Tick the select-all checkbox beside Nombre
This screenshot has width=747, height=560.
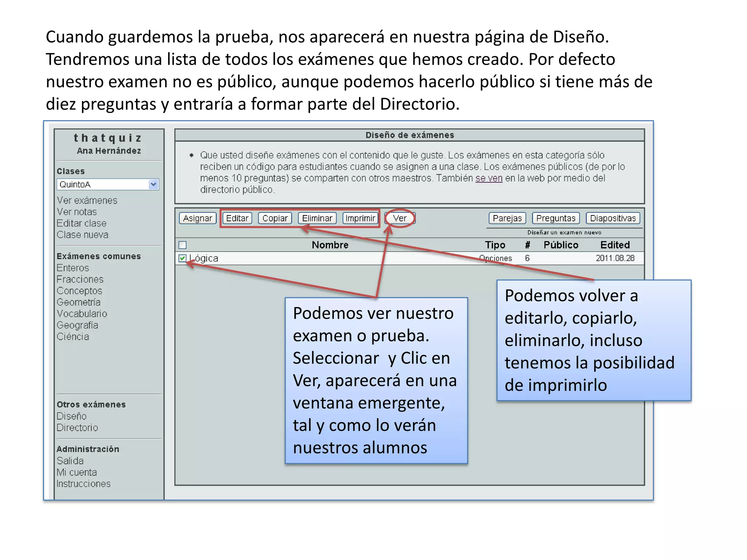point(183,245)
